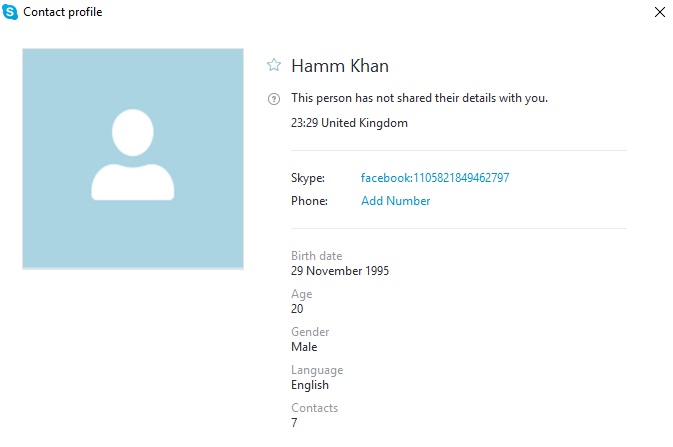
Task: Click the Gender value Male
Action: tap(304, 347)
